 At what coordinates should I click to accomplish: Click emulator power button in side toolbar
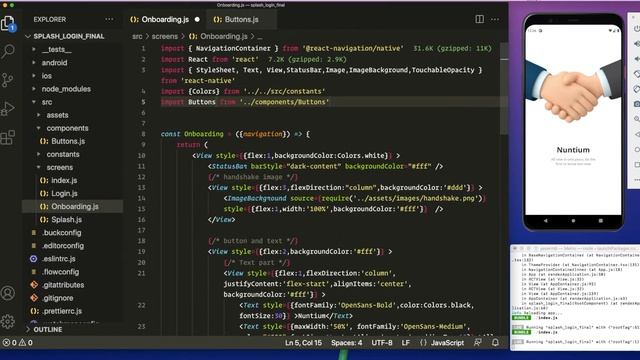[636, 29]
